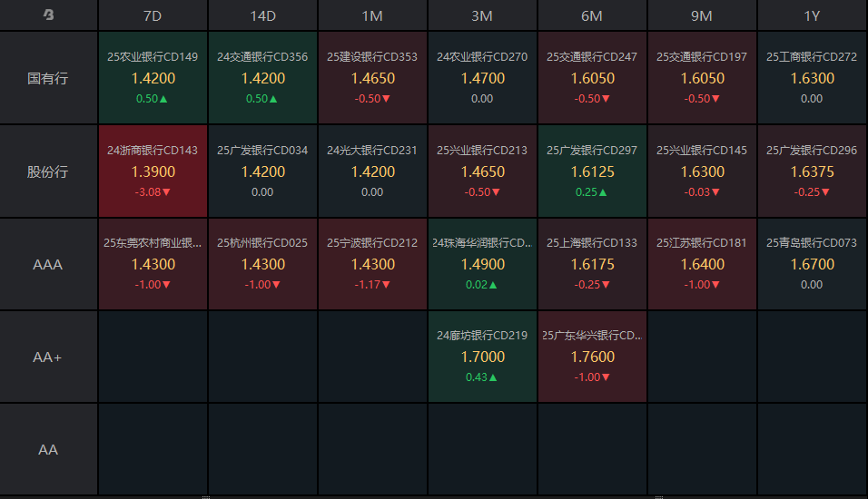Click the green up arrow in 25广发银行CD297
The height and width of the screenshot is (499, 868).
tap(603, 192)
